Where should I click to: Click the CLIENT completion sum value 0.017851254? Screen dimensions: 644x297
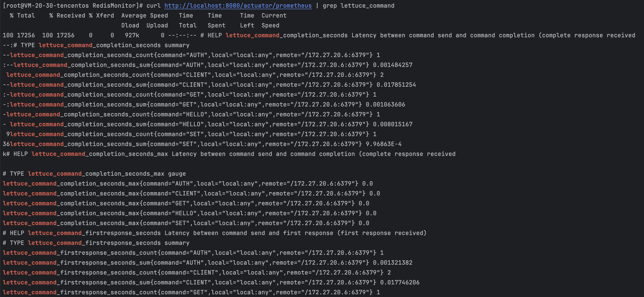click(396, 85)
